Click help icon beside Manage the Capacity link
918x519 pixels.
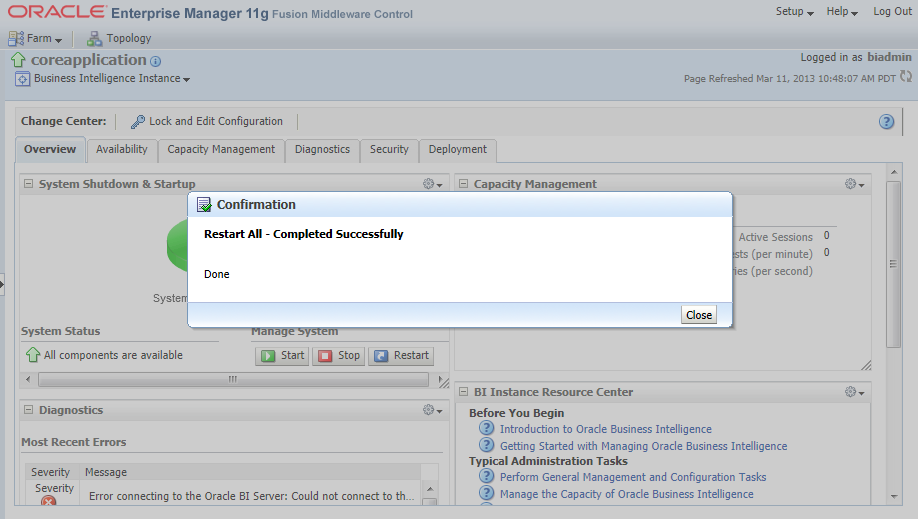point(487,493)
